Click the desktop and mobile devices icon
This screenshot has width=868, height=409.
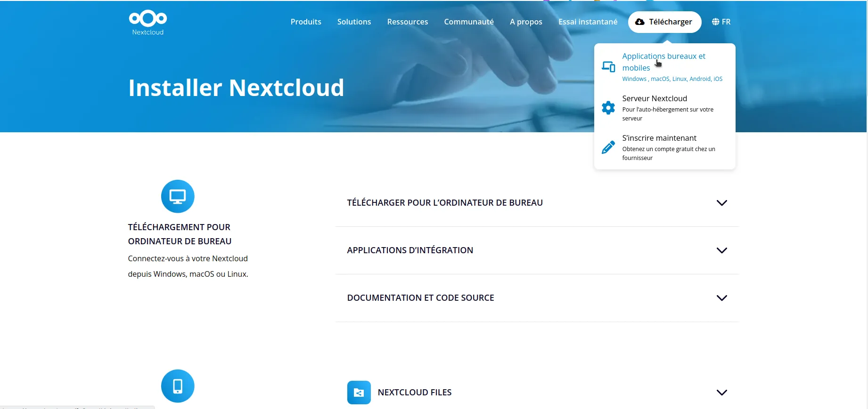(608, 67)
